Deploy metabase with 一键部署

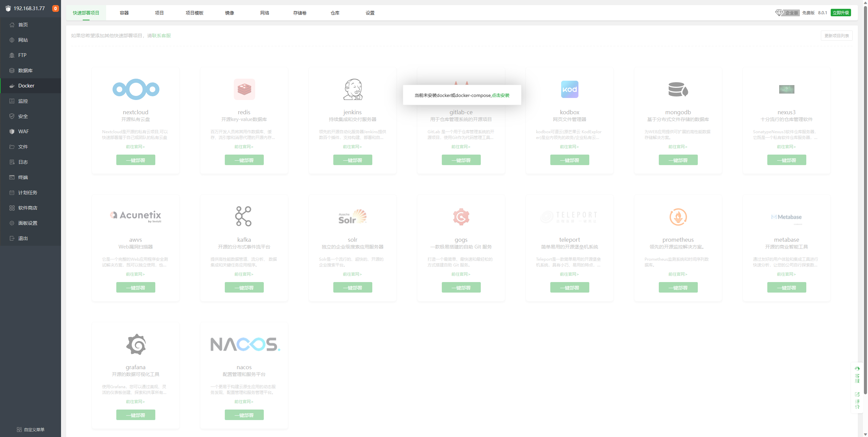787,287
